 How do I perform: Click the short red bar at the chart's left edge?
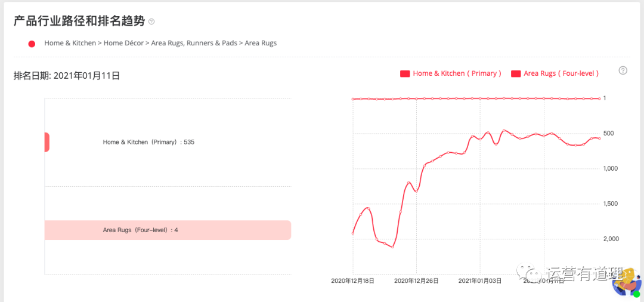[x=47, y=142]
